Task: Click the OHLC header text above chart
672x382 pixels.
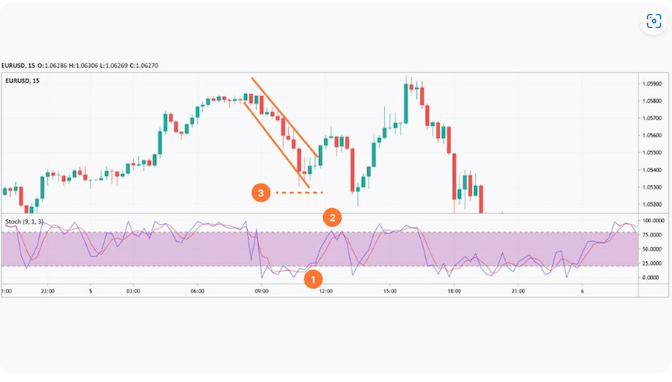Action: [x=80, y=66]
